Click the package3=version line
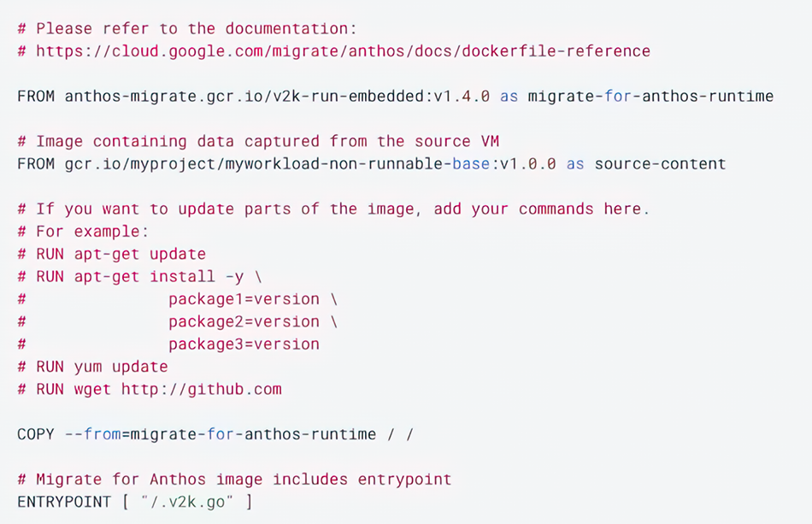812x524 pixels. coord(168,344)
